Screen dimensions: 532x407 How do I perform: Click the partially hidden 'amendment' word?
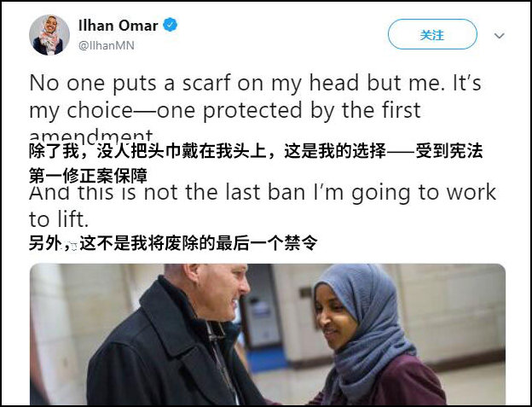click(x=91, y=135)
